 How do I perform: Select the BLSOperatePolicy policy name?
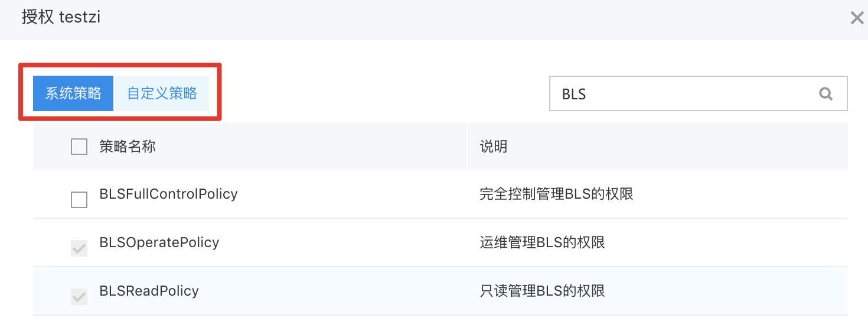159,242
